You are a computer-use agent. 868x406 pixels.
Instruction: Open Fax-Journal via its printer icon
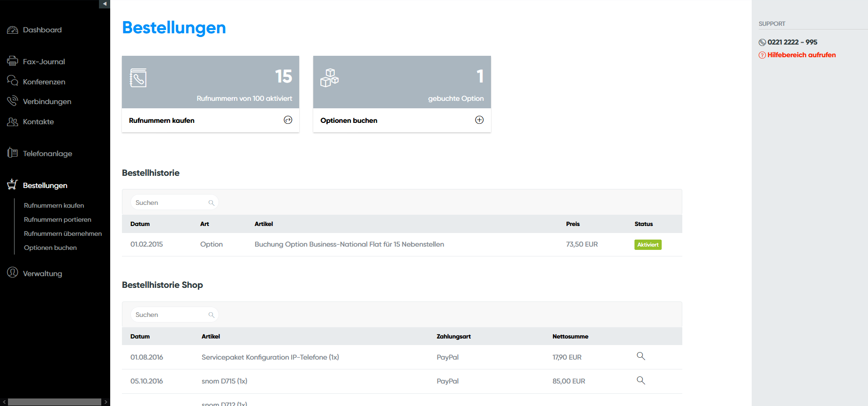click(13, 61)
